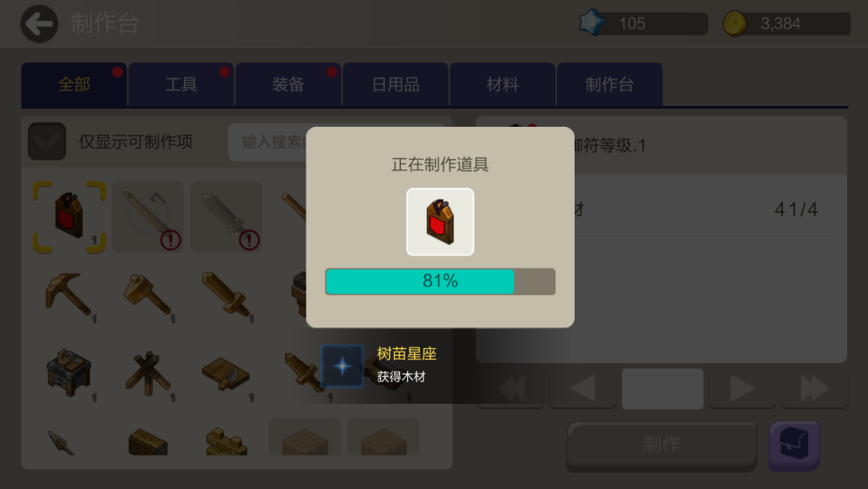Viewport: 868px width, 489px height.
Task: Select the wooden saw board recipe
Action: click(x=227, y=373)
